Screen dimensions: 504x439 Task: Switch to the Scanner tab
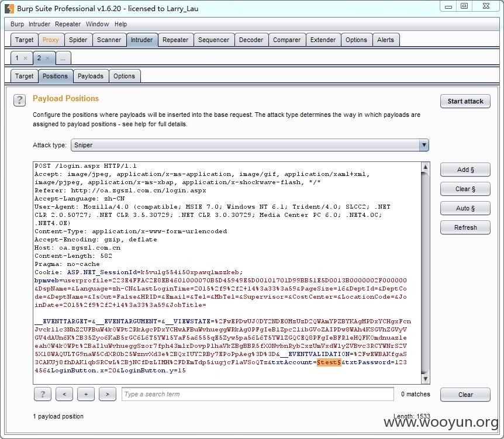(109, 40)
